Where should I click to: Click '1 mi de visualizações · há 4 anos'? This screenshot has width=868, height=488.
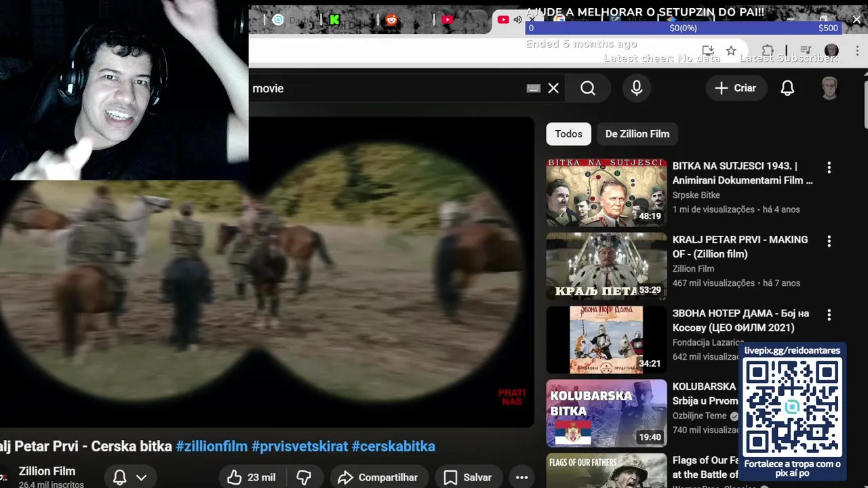tap(736, 209)
